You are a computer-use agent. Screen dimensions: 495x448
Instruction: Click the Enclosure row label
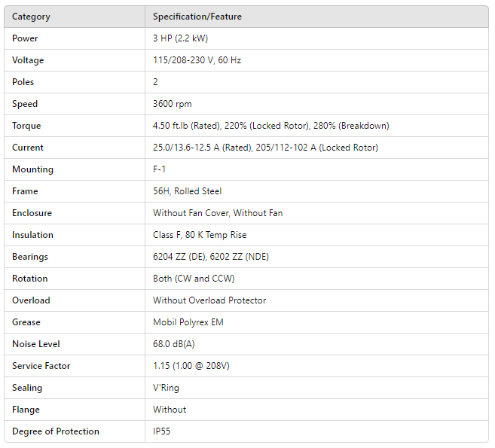(x=32, y=213)
